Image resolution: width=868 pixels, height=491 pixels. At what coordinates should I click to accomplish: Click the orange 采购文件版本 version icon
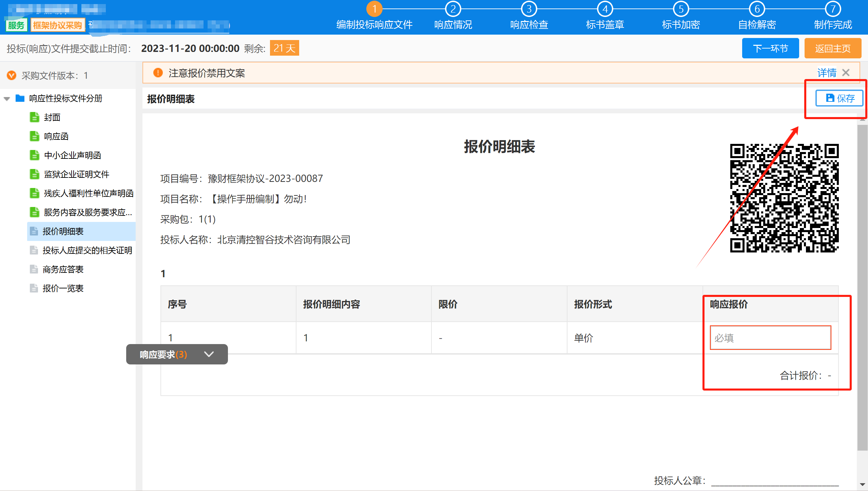(12, 75)
